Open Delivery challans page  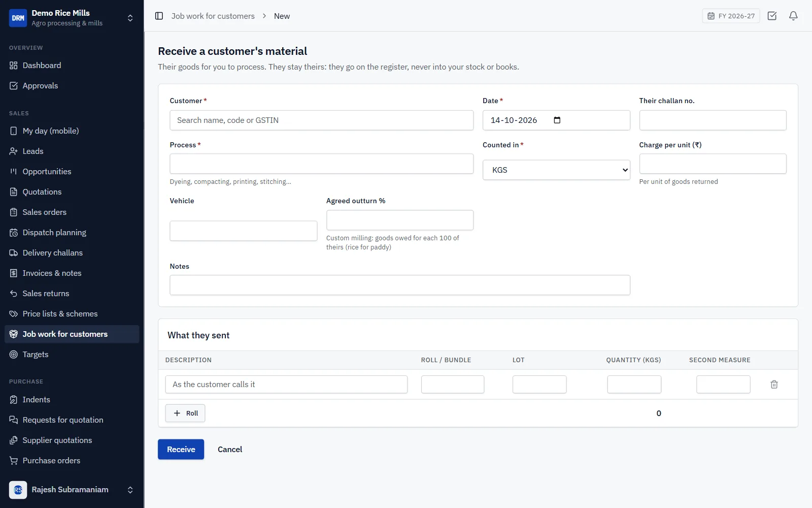(x=72, y=253)
